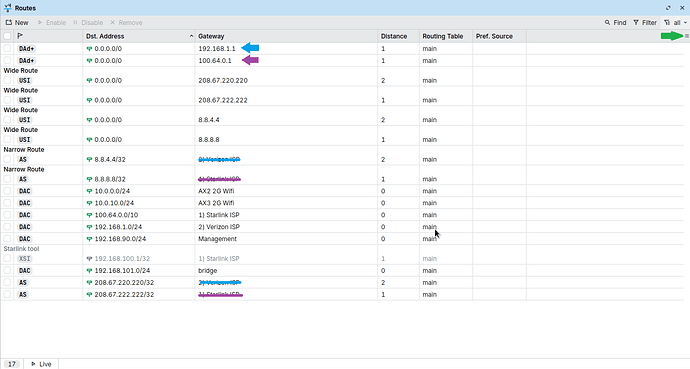This screenshot has width=690, height=369.
Task: Click route icon beside 192.168.90.0/24
Action: [89, 239]
